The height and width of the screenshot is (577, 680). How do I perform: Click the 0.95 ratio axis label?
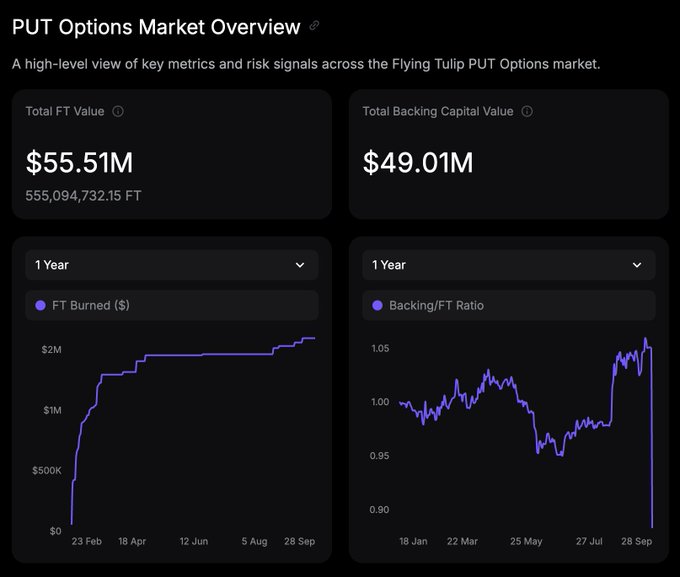379,456
